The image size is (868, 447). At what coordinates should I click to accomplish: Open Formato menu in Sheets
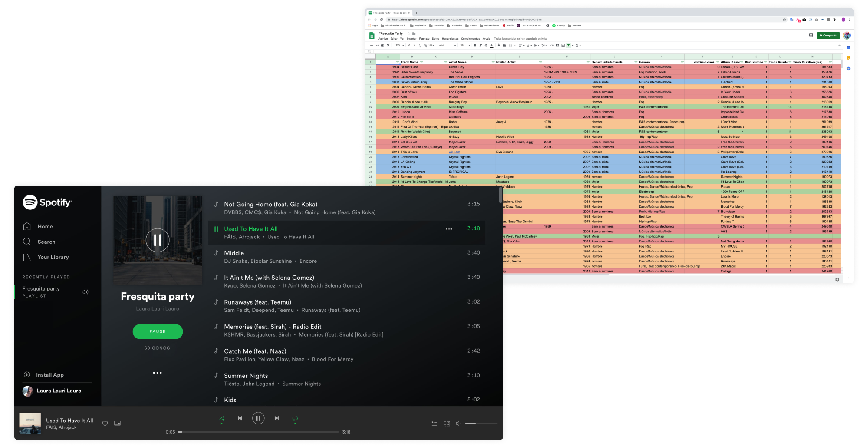click(424, 39)
